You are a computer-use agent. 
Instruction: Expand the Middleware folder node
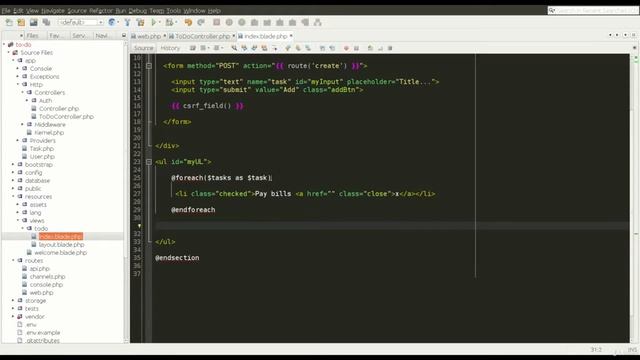click(22, 124)
